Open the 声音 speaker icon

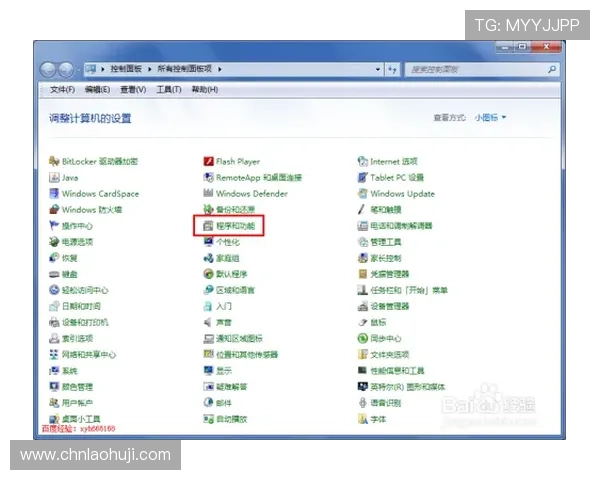pyautogui.click(x=208, y=322)
